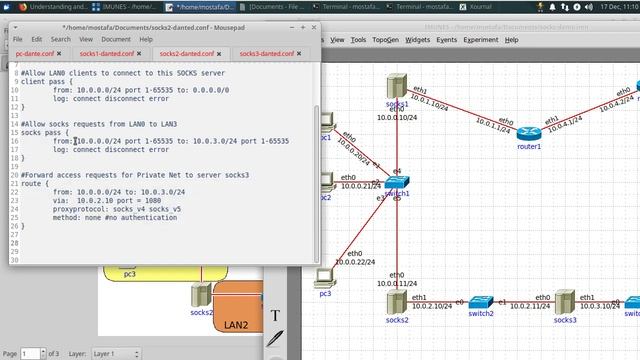Open the File menu in Mousepad
Viewport: 640px width, 360px height.
(x=18, y=39)
